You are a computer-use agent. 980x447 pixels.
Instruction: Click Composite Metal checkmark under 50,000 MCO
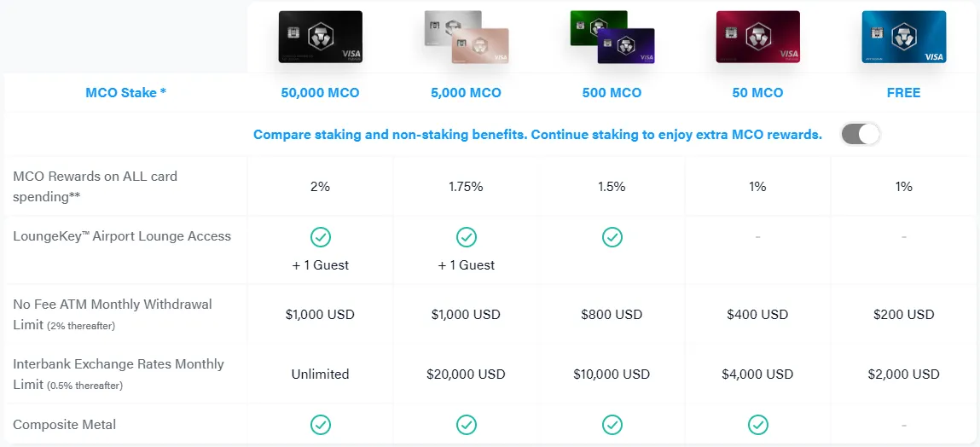point(321,424)
